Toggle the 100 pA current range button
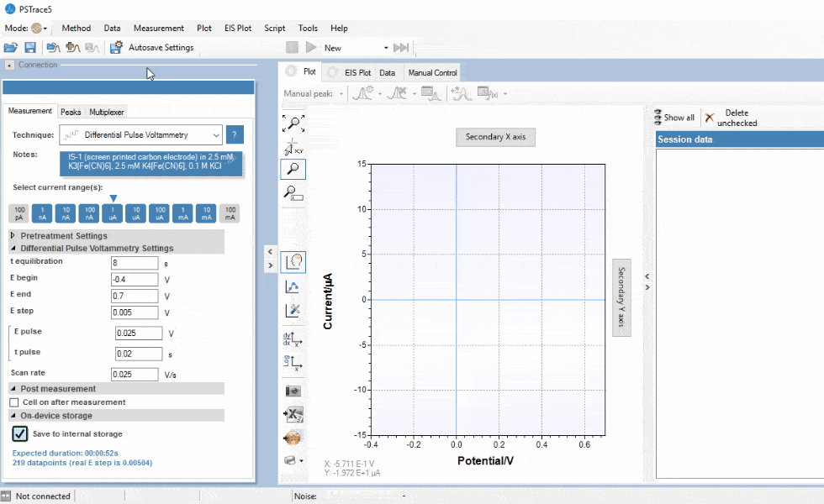 (x=19, y=213)
